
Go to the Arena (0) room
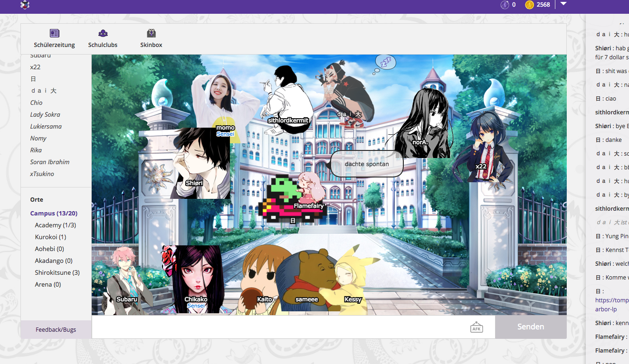pos(48,285)
